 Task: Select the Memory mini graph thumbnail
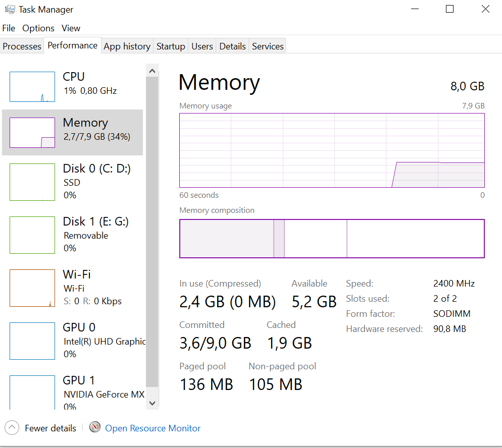point(32,133)
